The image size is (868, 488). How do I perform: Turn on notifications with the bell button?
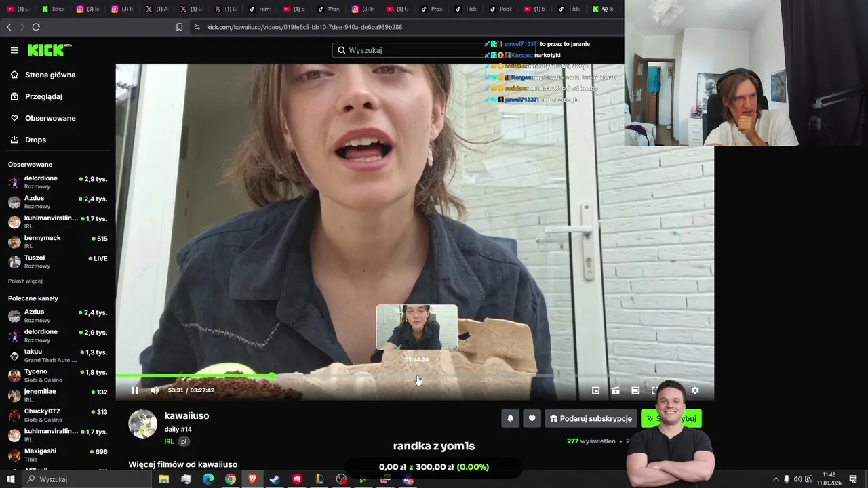point(511,418)
